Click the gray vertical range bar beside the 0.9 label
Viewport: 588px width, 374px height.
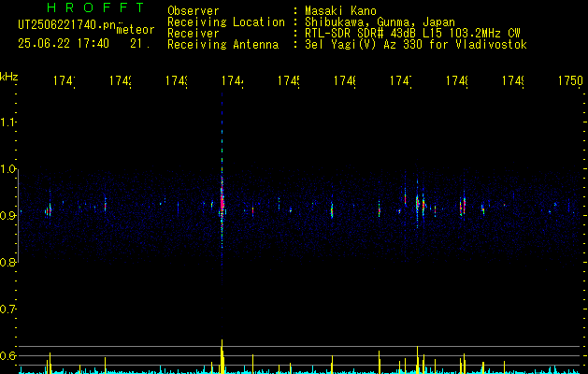pos(19,216)
